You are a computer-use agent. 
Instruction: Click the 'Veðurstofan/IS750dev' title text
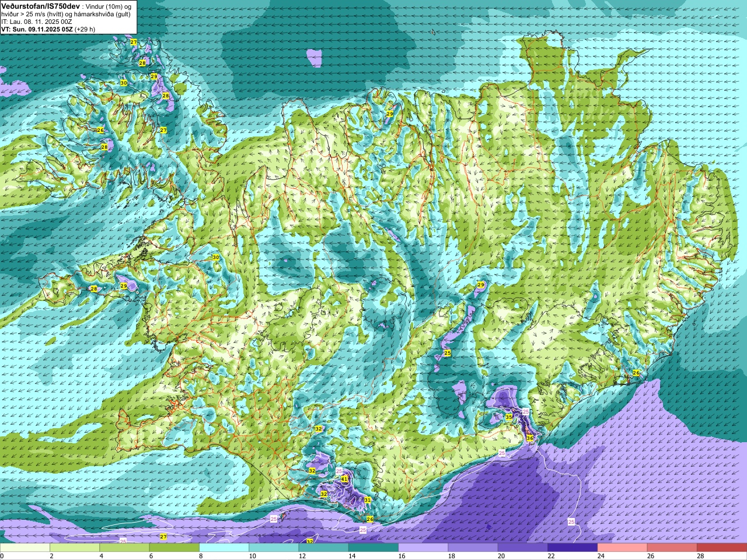tap(40, 6)
